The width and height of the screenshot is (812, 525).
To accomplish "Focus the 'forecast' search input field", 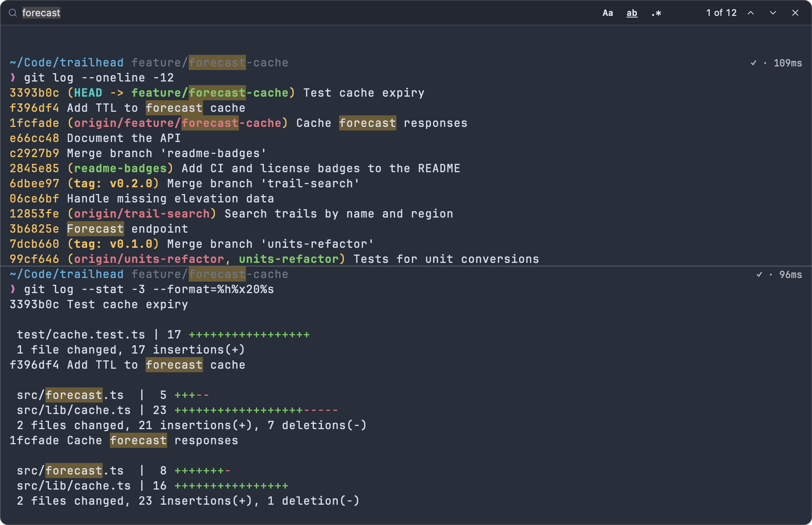I will pos(303,13).
